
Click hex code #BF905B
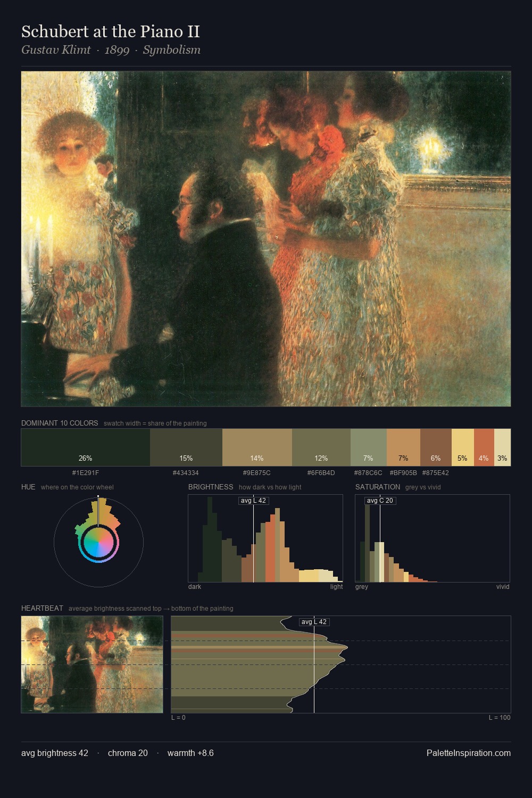tap(403, 472)
